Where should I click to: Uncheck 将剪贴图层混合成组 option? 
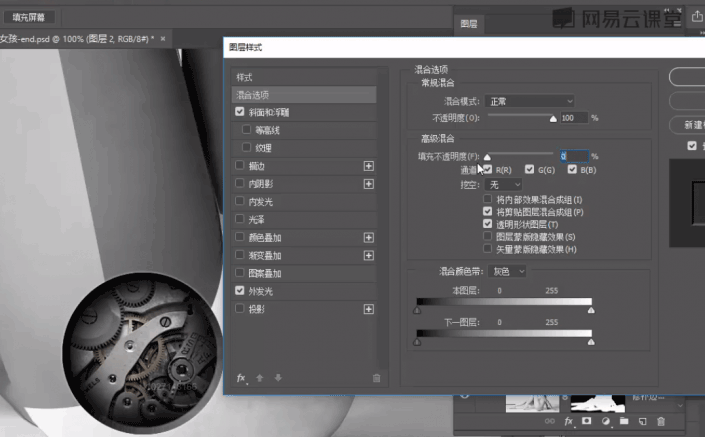coord(487,211)
